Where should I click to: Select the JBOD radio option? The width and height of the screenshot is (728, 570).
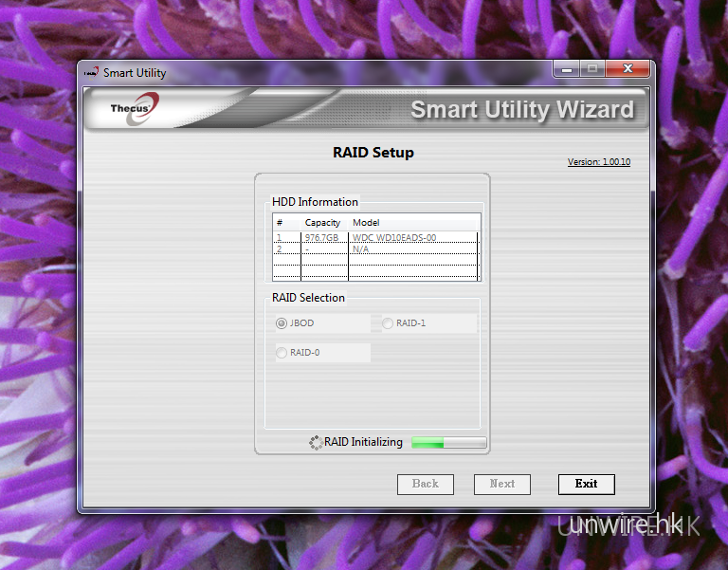click(x=282, y=323)
